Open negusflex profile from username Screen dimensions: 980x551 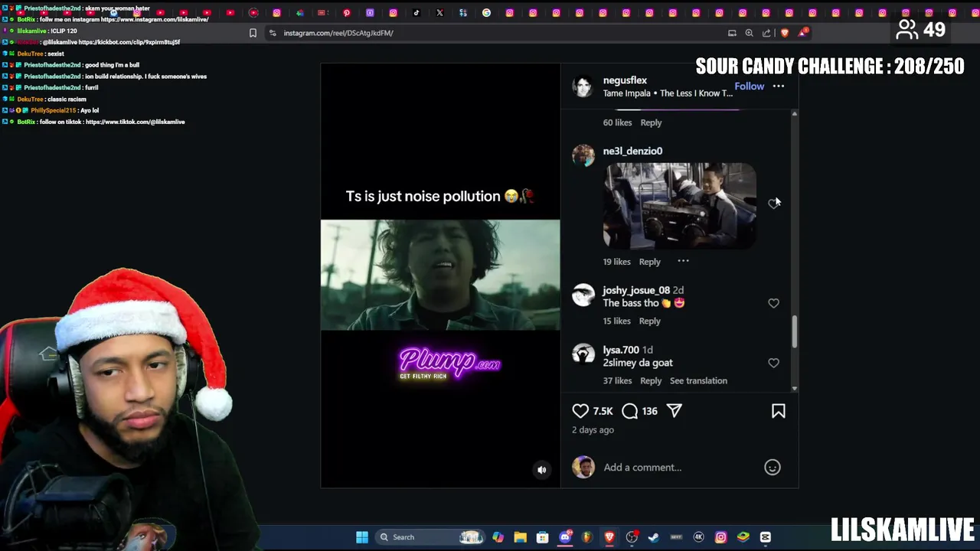pos(625,80)
